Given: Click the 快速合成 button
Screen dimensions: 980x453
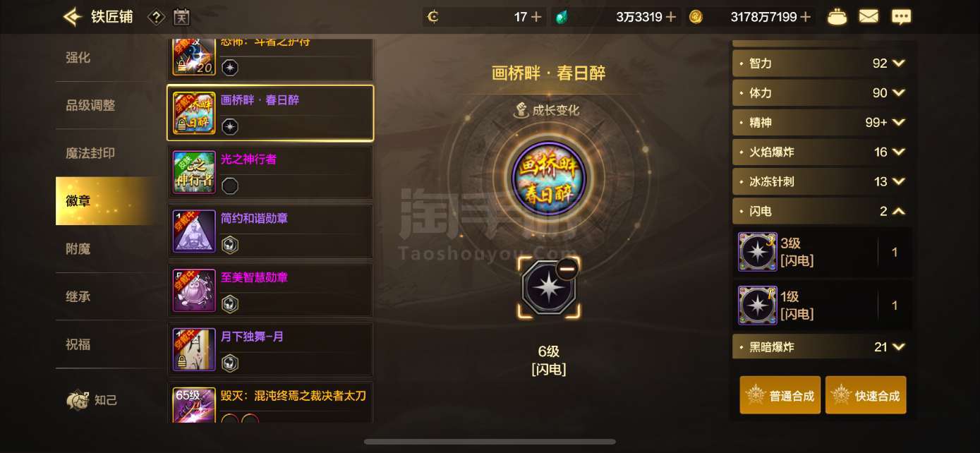Looking at the screenshot, I should pos(866,395).
